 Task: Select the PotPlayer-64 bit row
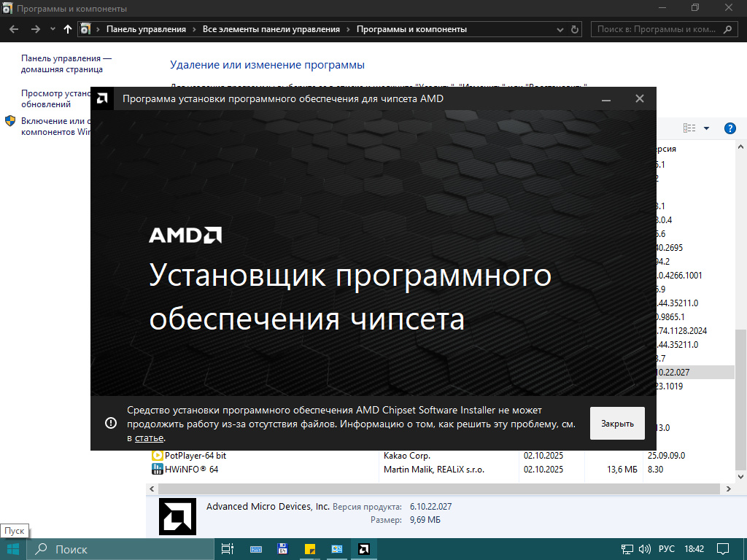[x=440, y=455]
